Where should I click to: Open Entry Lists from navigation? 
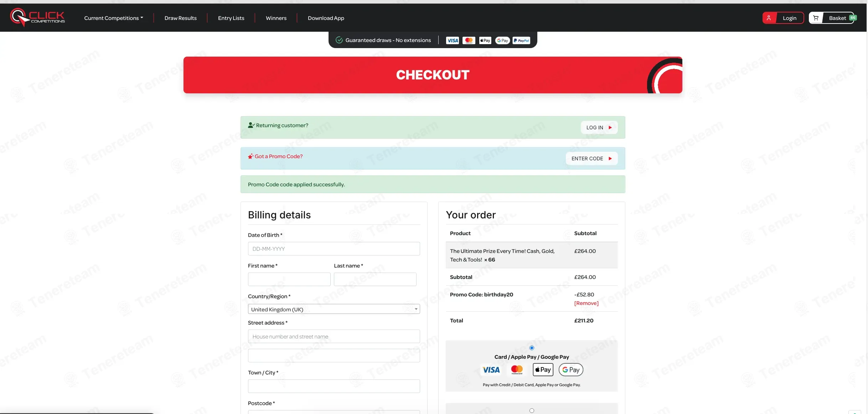pos(231,18)
